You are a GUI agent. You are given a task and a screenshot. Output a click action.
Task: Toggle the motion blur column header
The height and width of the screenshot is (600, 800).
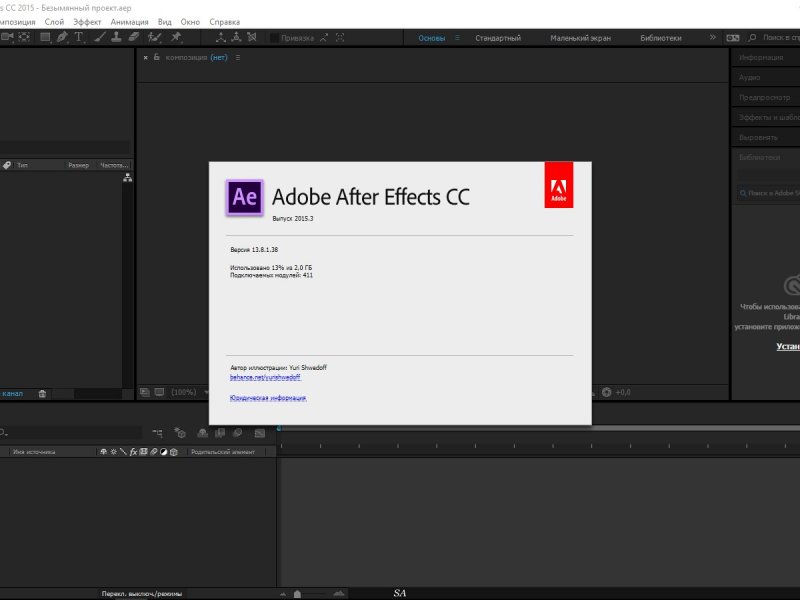point(154,452)
